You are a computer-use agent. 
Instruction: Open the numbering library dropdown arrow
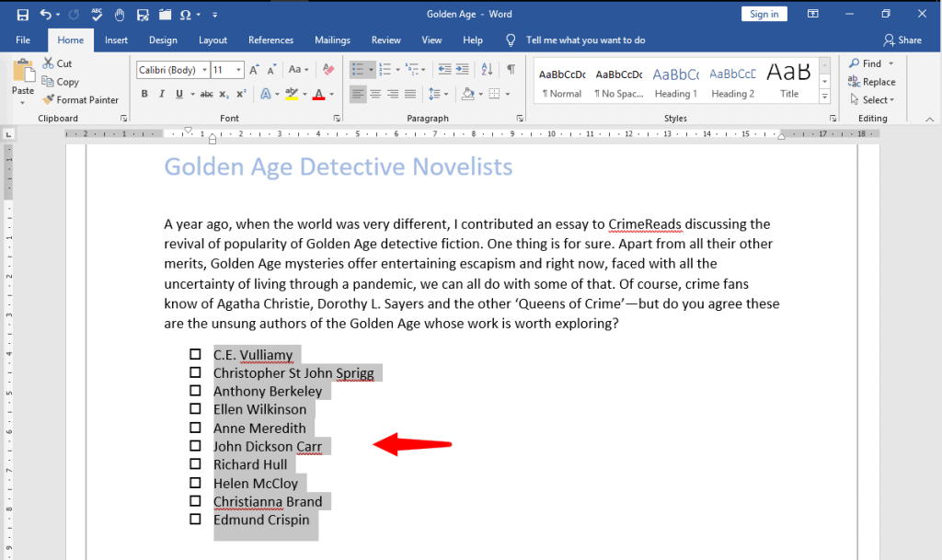pyautogui.click(x=397, y=70)
